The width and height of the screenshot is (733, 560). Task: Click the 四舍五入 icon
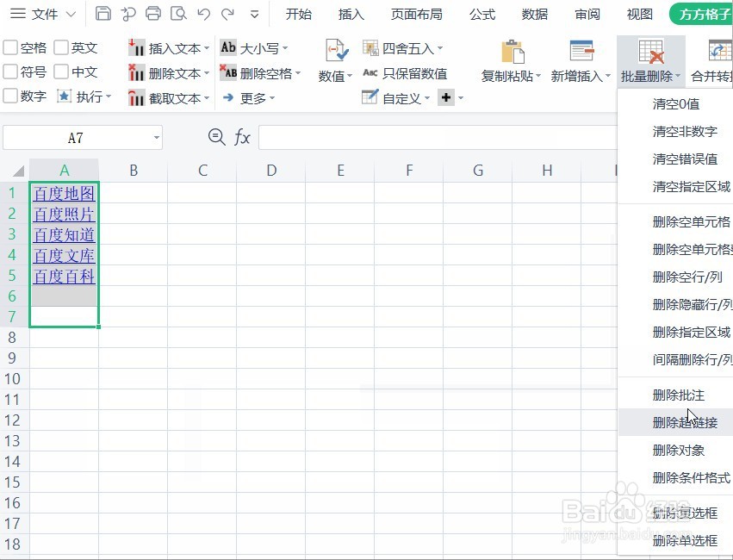(370, 48)
